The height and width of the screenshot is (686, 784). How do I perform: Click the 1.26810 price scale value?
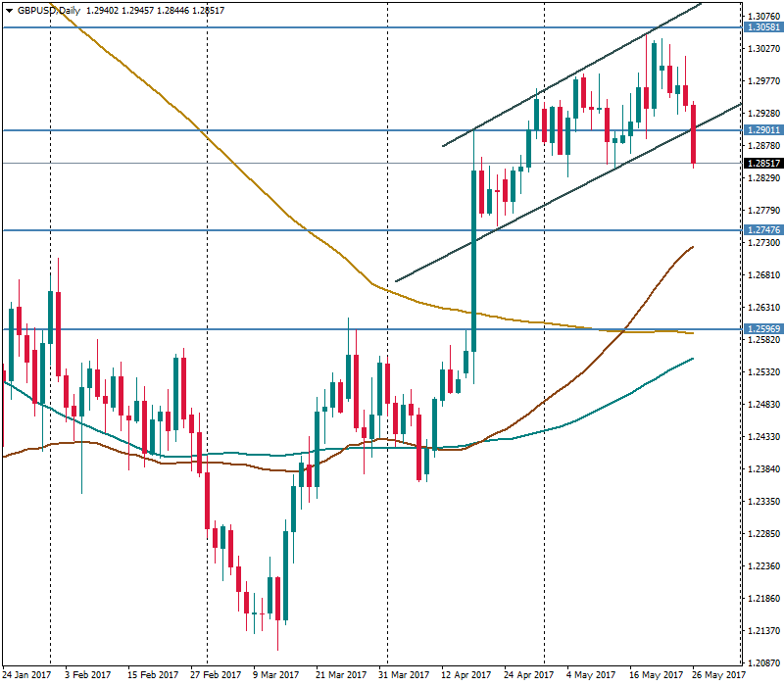pyautogui.click(x=762, y=275)
